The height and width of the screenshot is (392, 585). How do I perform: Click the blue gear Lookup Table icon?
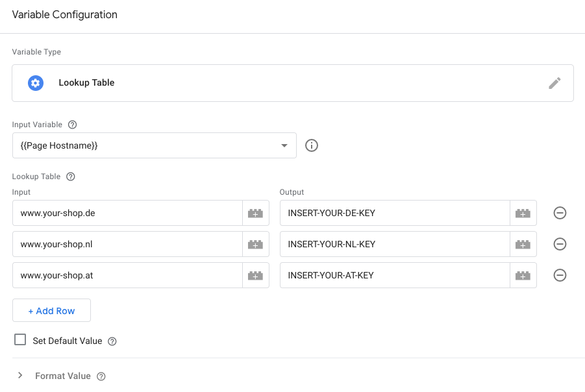click(x=36, y=83)
